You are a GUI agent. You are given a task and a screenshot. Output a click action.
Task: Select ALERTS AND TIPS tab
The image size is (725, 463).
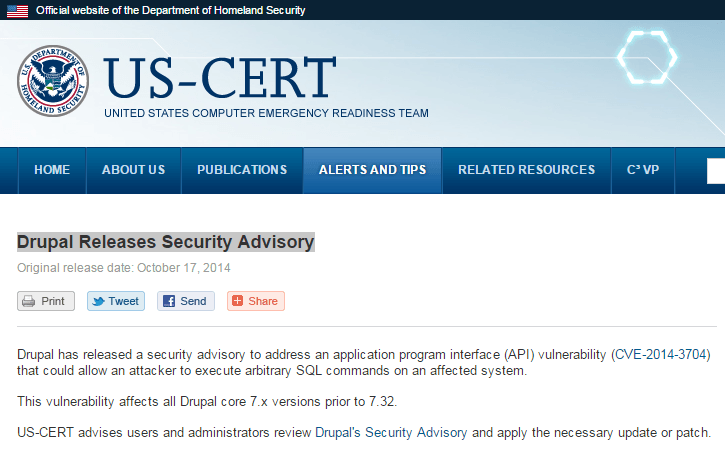click(x=372, y=170)
